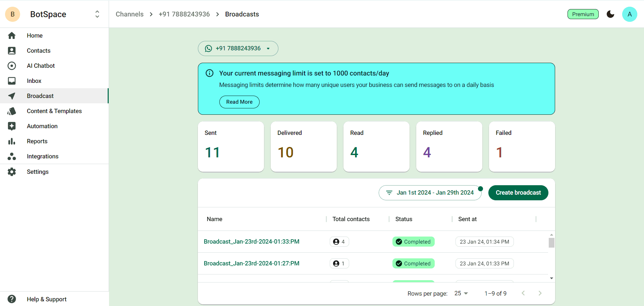This screenshot has height=306, width=644.
Task: Click '23 Jan 24, 01:34 PM' timestamp
Action: click(x=484, y=242)
